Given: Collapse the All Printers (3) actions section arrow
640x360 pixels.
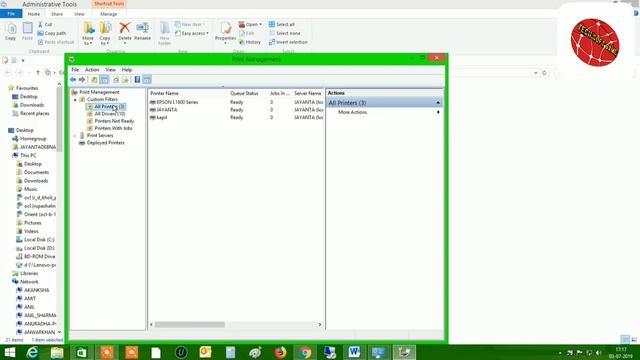Looking at the screenshot, I should pyautogui.click(x=438, y=103).
